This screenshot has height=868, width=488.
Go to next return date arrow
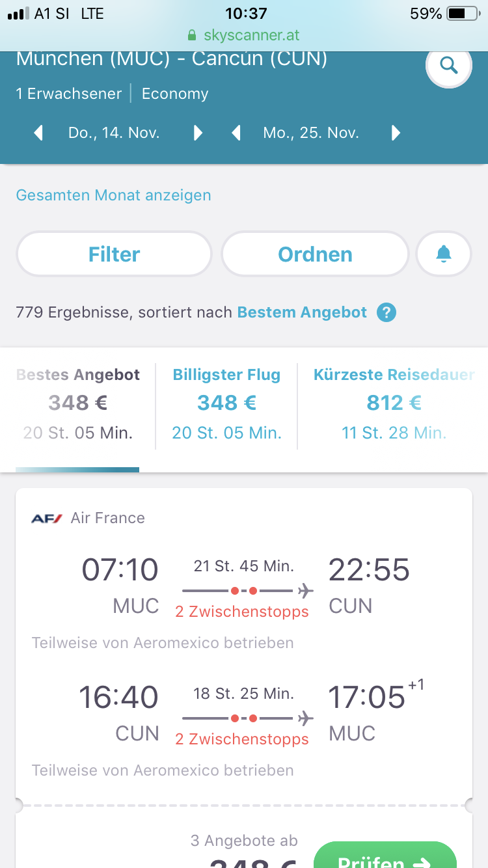[396, 133]
